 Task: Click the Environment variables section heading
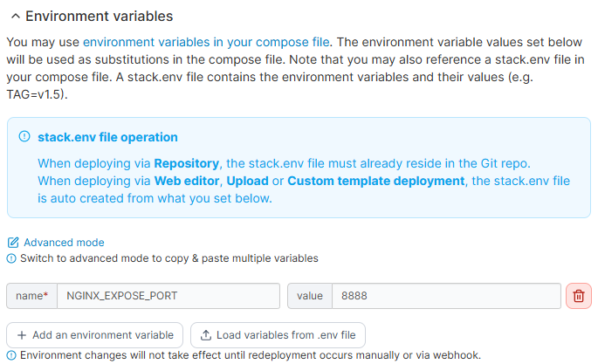click(99, 17)
